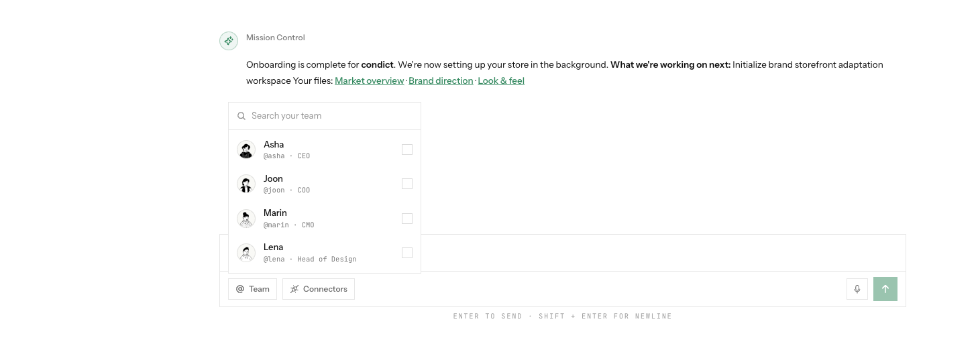The image size is (980, 344).
Task: Select the Lena Head of Design checkbox
Action: (x=407, y=253)
